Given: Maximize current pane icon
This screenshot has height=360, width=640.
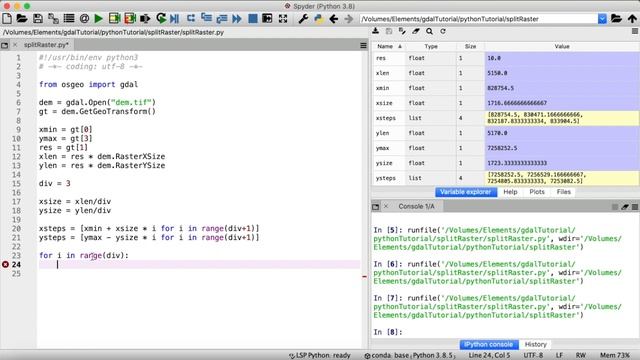Looking at the screenshot, I should (x=267, y=18).
